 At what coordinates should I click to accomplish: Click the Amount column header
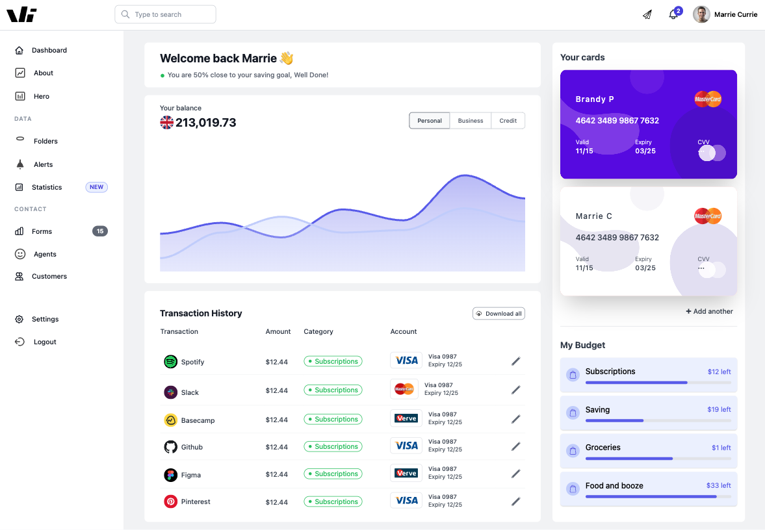[278, 332]
